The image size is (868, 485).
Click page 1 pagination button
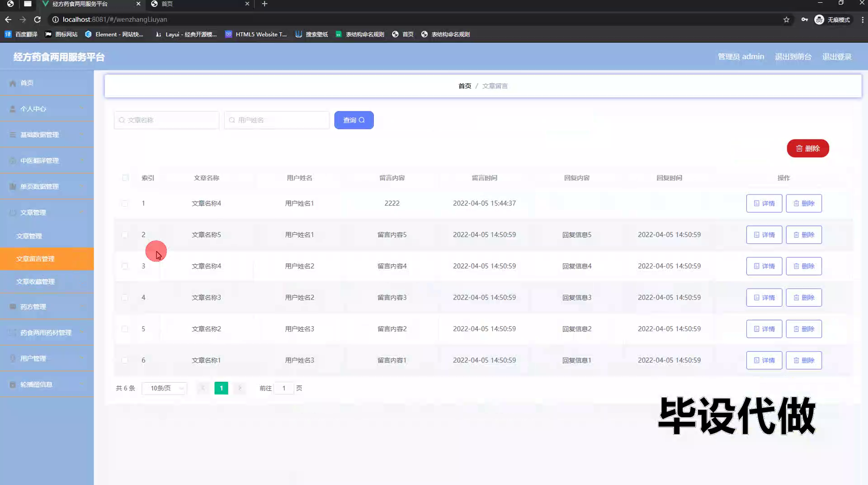(x=221, y=388)
